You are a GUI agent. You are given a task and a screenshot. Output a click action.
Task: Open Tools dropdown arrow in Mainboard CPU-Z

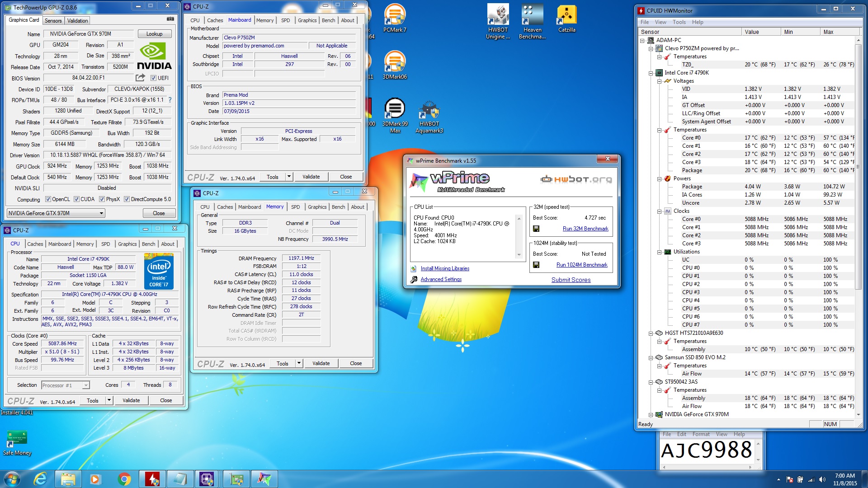point(289,177)
